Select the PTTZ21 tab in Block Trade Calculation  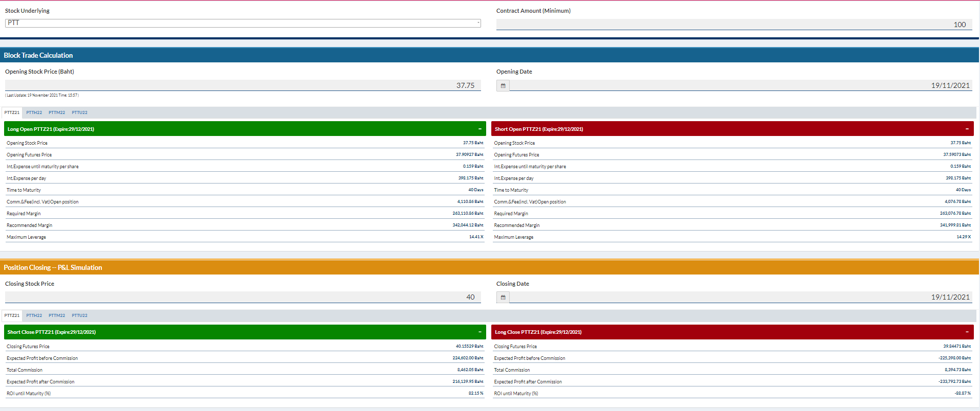tap(12, 112)
